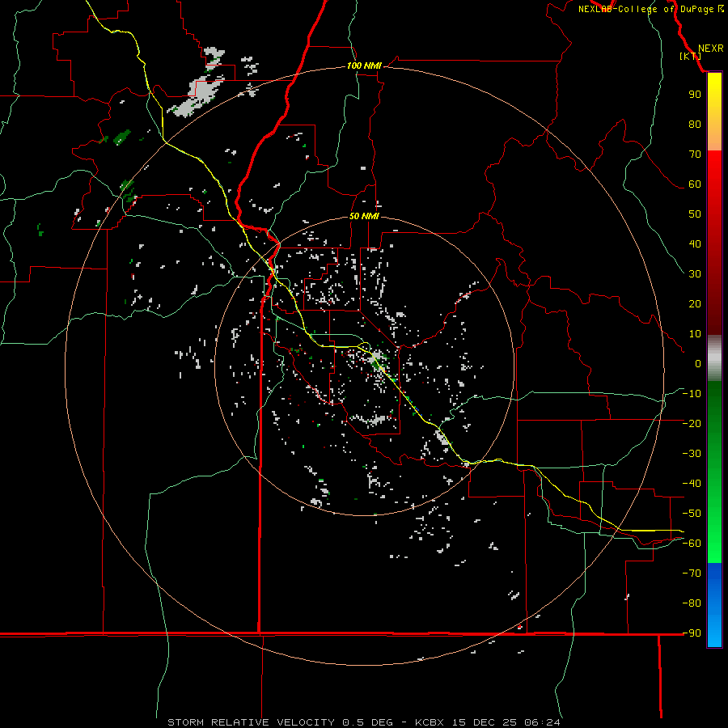Image resolution: width=728 pixels, height=728 pixels.
Task: Click the -20 value on velocity scale
Action: (x=692, y=423)
